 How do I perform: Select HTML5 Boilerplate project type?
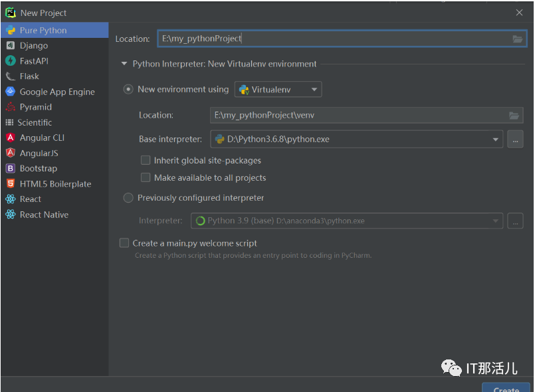pyautogui.click(x=54, y=183)
